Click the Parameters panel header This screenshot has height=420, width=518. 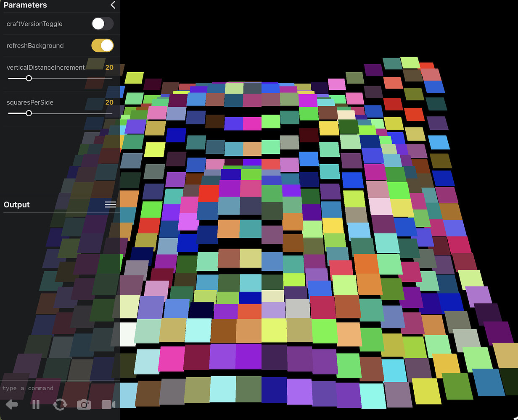click(x=25, y=5)
